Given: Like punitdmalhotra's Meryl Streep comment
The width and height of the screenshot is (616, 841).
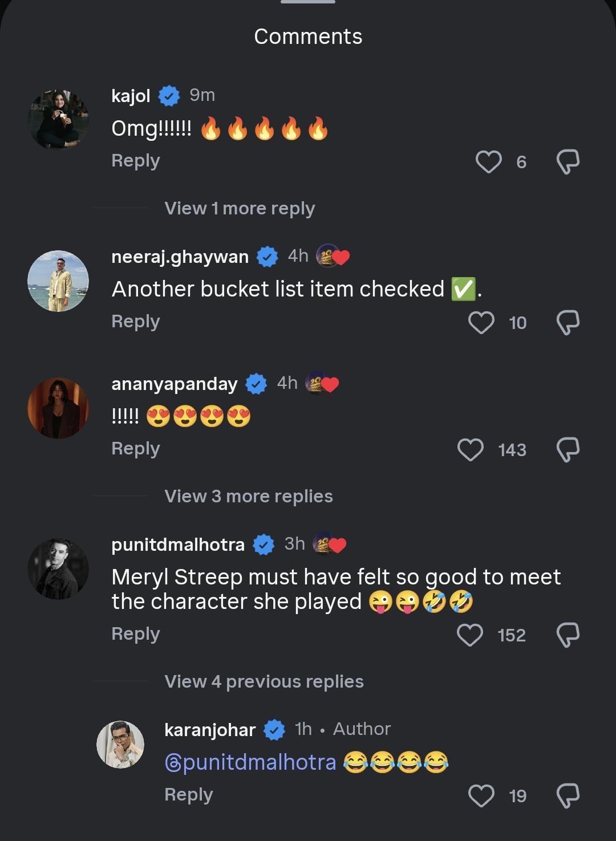Looking at the screenshot, I should coord(471,635).
